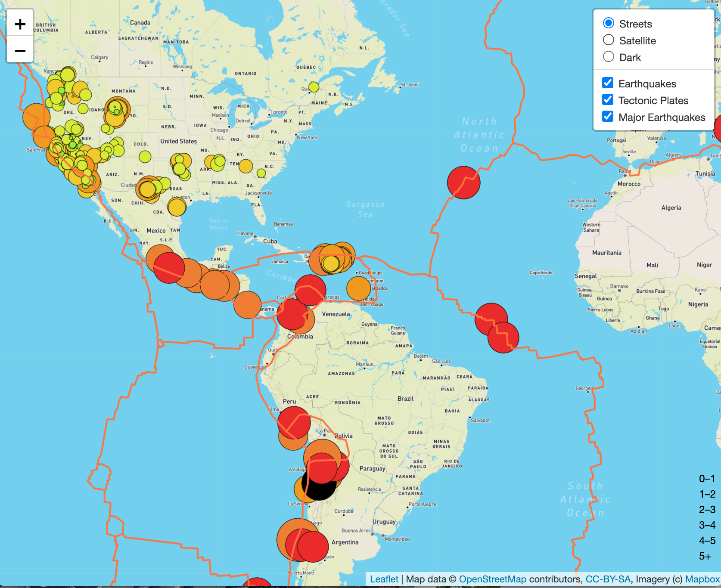Viewport: 721px width, 588px height.
Task: Uncheck the Earthquakes layer
Action: click(607, 83)
